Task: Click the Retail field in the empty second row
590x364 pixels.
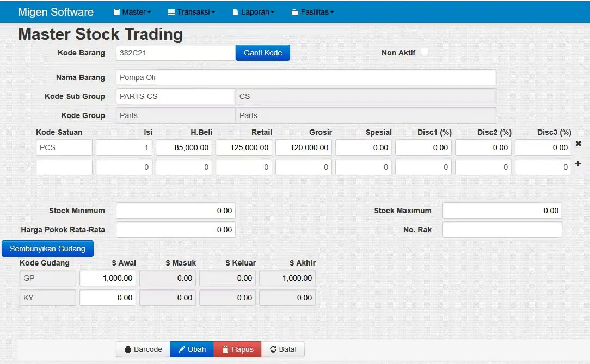Action: pyautogui.click(x=243, y=167)
